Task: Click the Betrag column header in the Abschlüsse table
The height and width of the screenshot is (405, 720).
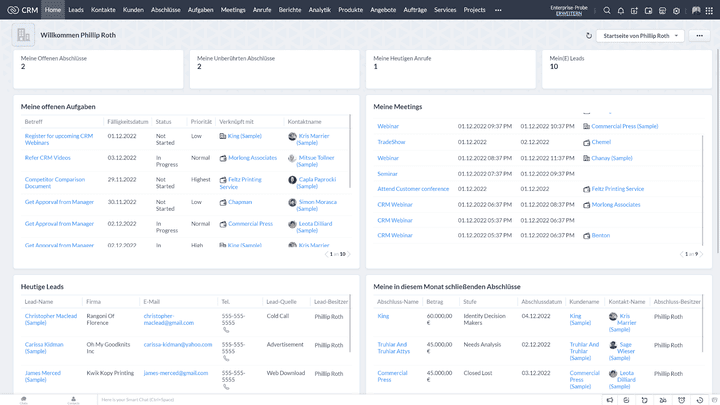Action: point(435,302)
